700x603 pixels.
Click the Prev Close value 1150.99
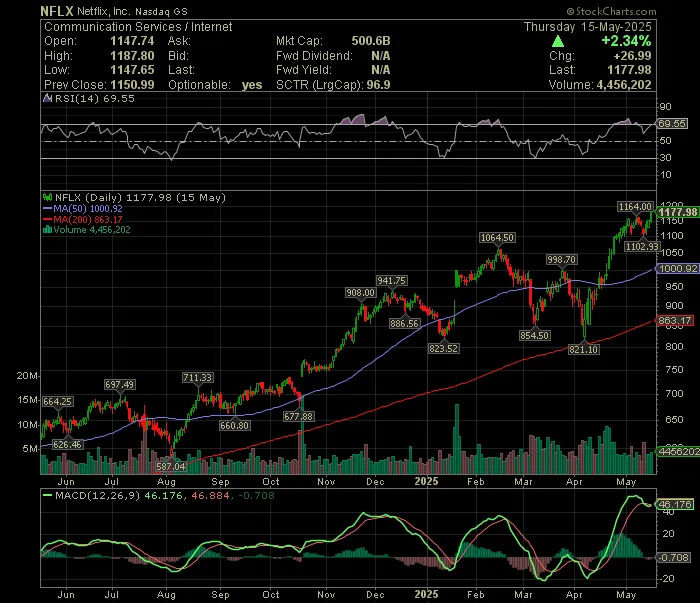pyautogui.click(x=132, y=85)
